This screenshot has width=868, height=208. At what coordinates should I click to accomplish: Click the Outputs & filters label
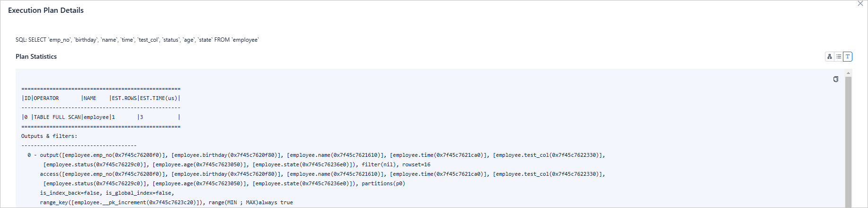pos(49,136)
